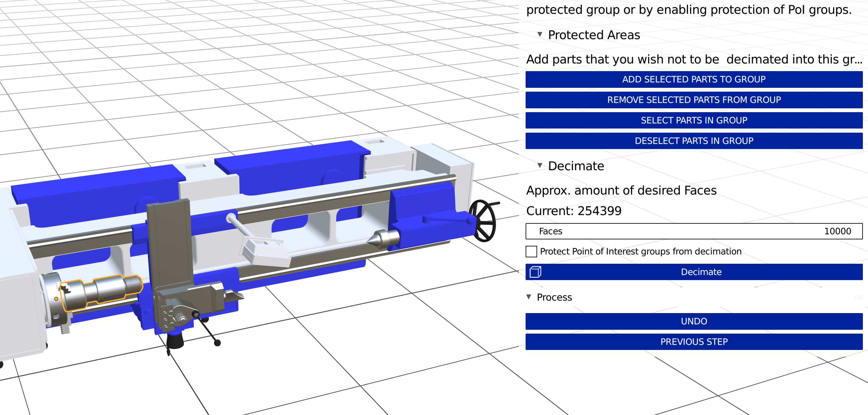This screenshot has height=415, width=868.
Task: Click the cube icon on Decimate button
Action: click(536, 272)
